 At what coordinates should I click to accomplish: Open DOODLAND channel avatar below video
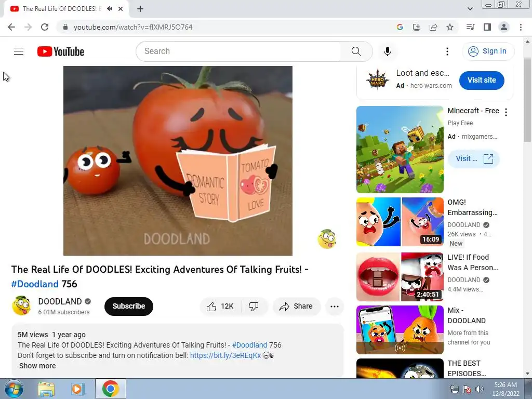21,305
